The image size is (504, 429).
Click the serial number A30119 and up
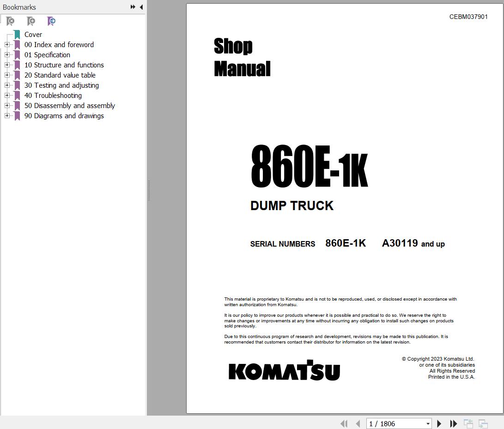[413, 243]
